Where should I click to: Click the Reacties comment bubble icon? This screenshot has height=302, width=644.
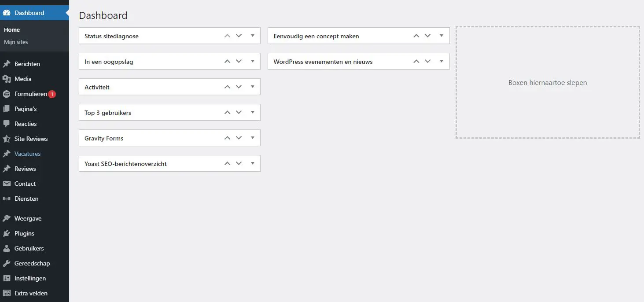point(7,124)
